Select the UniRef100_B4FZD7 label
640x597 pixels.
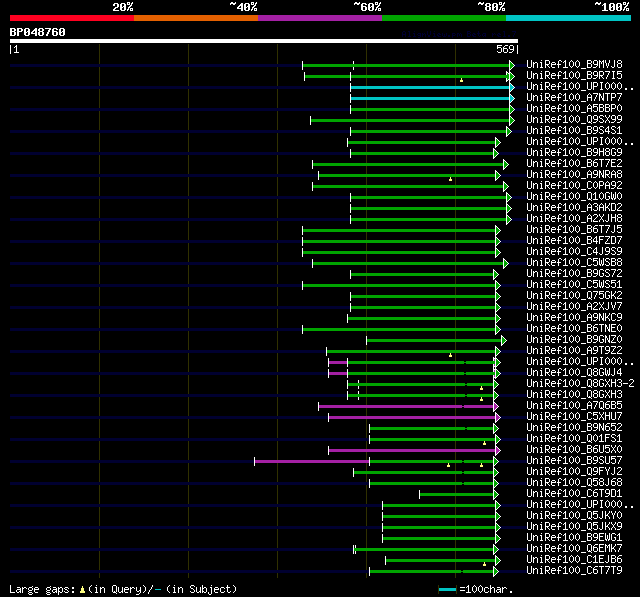click(x=574, y=241)
